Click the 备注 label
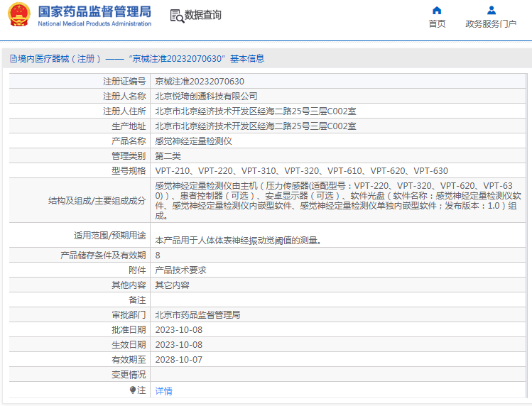Screen dimensions: 532x406 click(137, 300)
